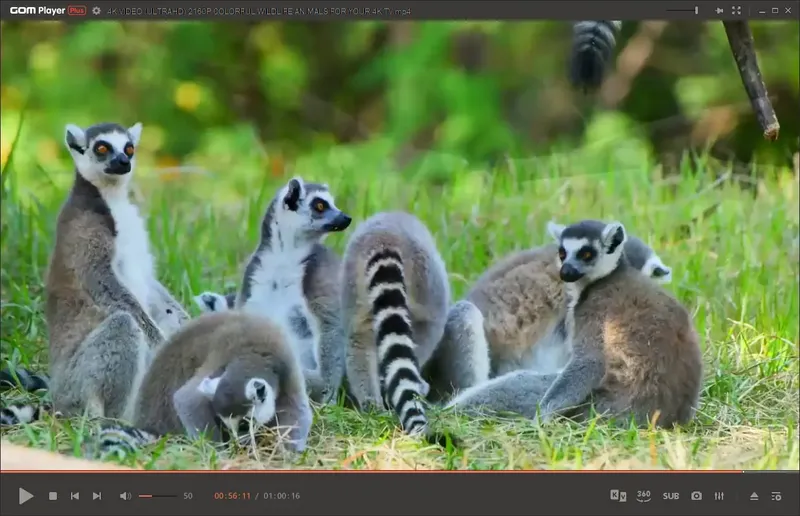Open the control panel equalizer icon
This screenshot has height=516, width=800.
(x=719, y=496)
